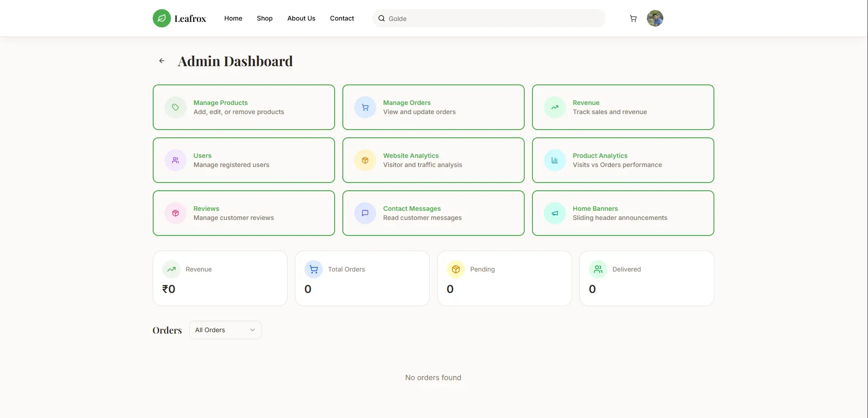Click the Delivered label

click(x=626, y=269)
